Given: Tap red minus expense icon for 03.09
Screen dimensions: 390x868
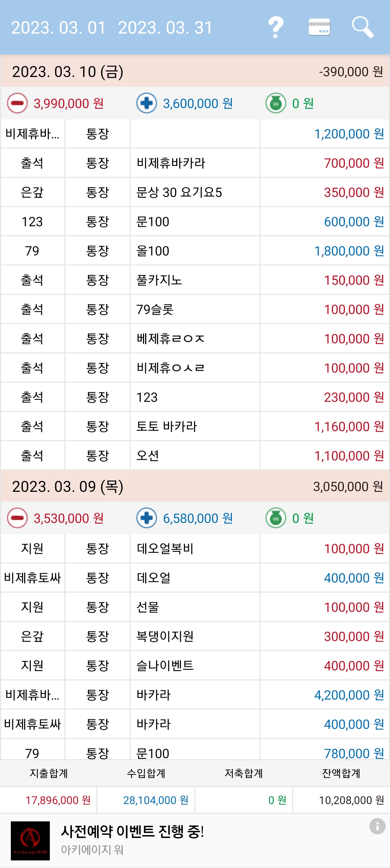Looking at the screenshot, I should pyautogui.click(x=17, y=518).
